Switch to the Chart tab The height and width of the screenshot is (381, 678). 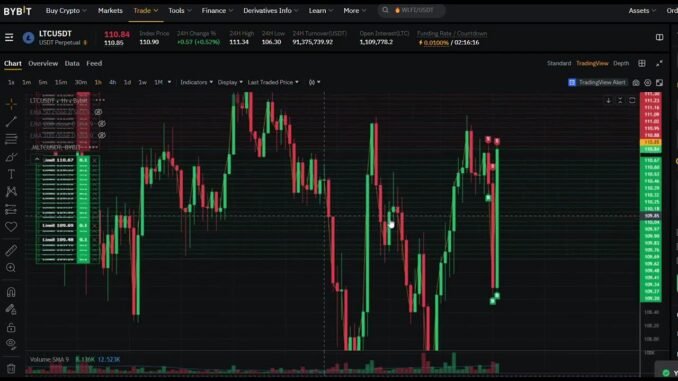pos(13,63)
